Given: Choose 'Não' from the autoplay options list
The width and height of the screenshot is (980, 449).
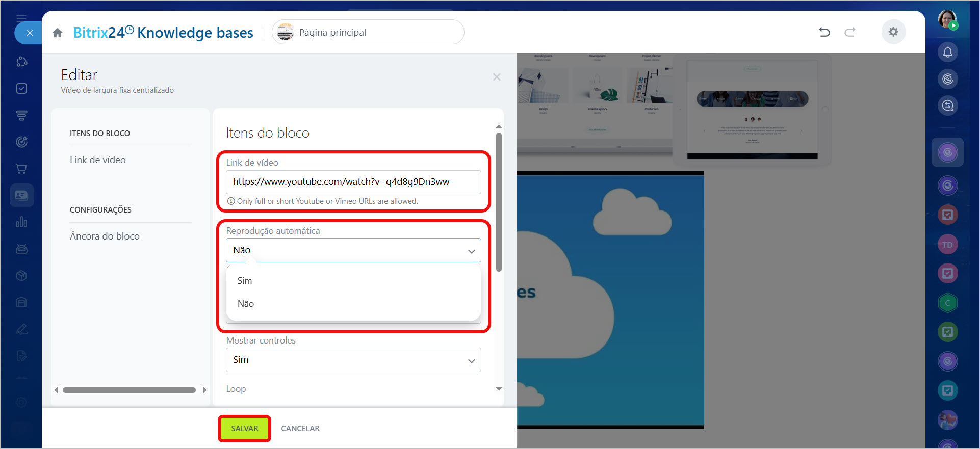Looking at the screenshot, I should click(246, 304).
